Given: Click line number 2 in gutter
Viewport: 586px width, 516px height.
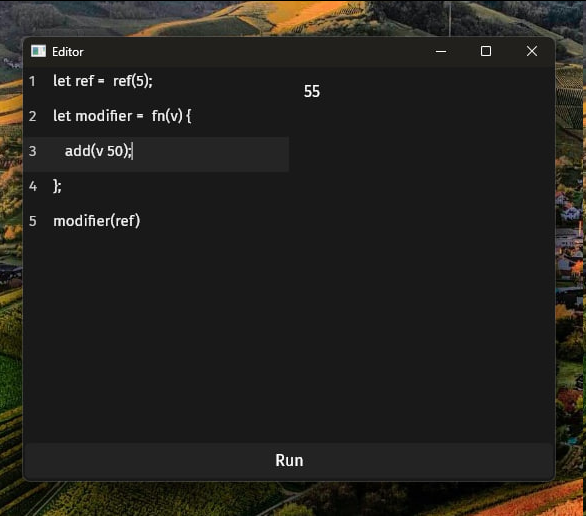Looking at the screenshot, I should 33,116.
